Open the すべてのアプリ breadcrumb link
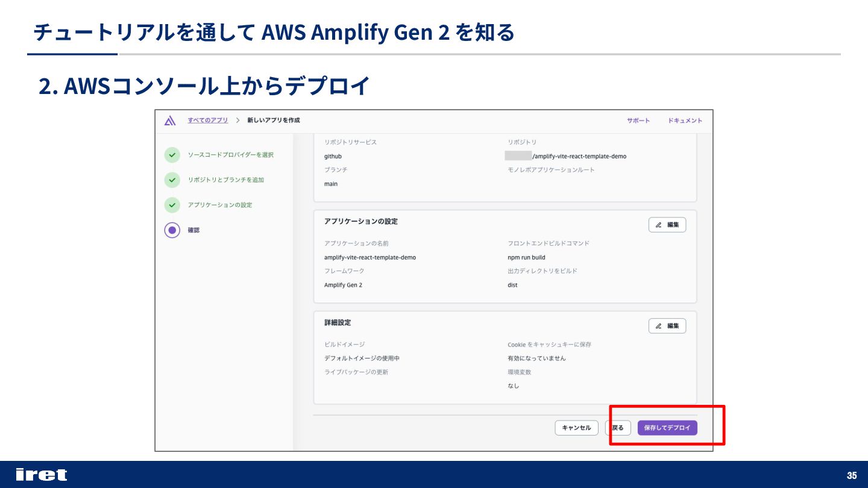 [207, 120]
